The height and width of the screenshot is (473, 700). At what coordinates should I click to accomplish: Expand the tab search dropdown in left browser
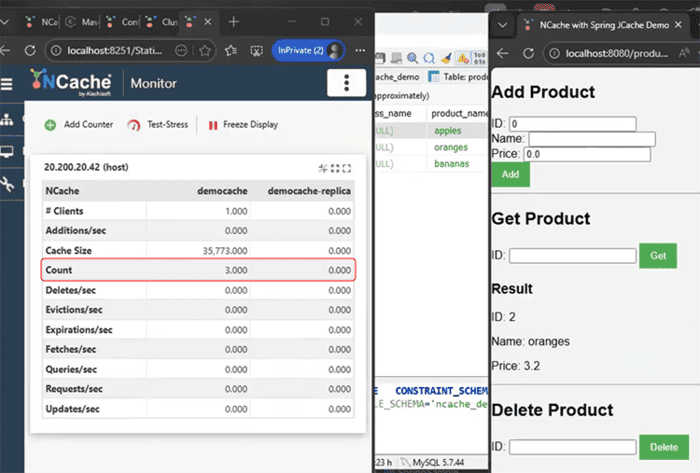point(4,21)
